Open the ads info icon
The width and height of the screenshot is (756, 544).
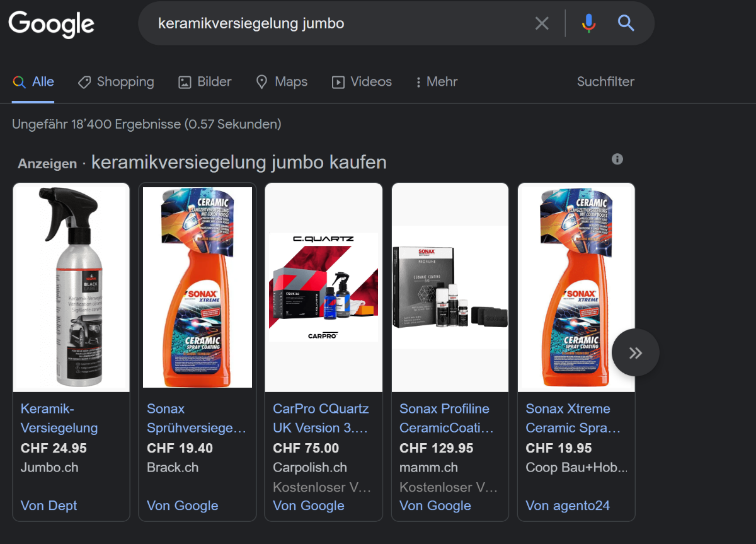tap(617, 159)
